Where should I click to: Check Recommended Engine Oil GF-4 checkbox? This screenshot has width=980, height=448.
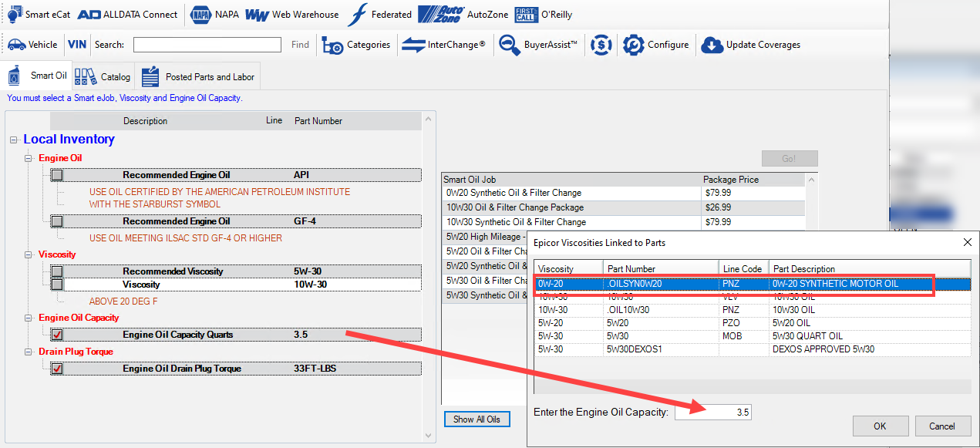[x=57, y=221]
